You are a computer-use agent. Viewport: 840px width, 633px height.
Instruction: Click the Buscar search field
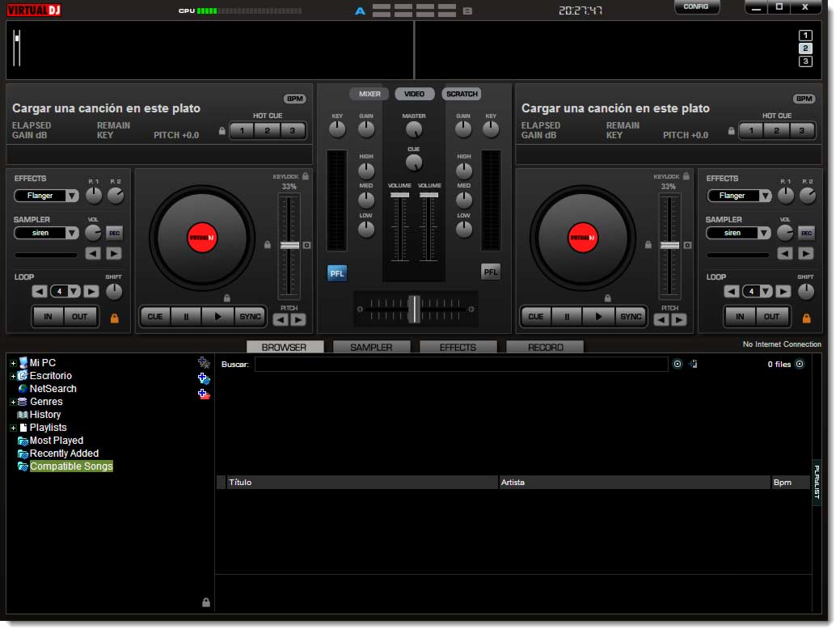tap(462, 364)
